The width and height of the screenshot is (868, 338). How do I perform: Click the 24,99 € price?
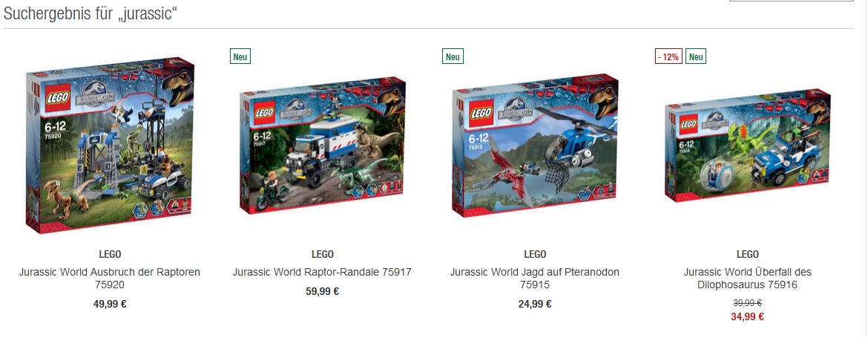(535, 304)
